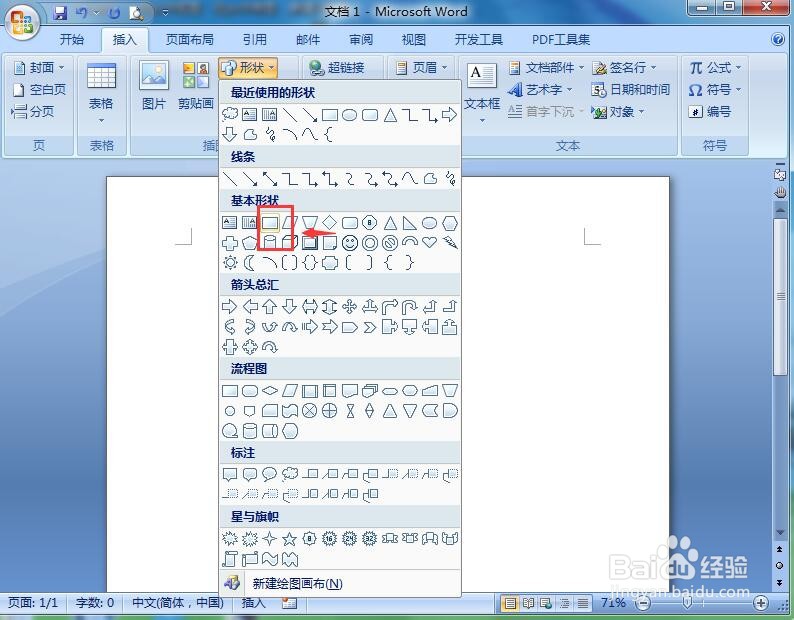This screenshot has height=620, width=794.
Task: Select the Up Arrow block arrow
Action: click(269, 306)
